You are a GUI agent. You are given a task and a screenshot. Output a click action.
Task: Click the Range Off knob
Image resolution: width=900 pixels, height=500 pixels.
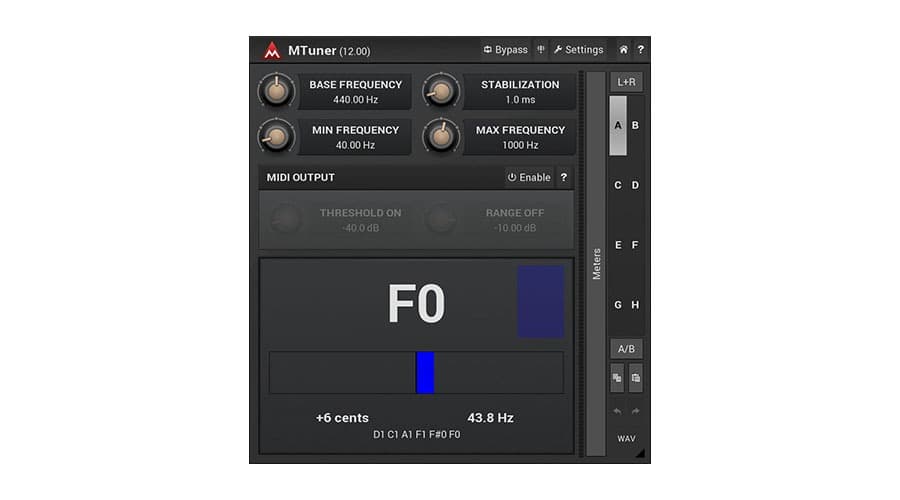point(441,220)
